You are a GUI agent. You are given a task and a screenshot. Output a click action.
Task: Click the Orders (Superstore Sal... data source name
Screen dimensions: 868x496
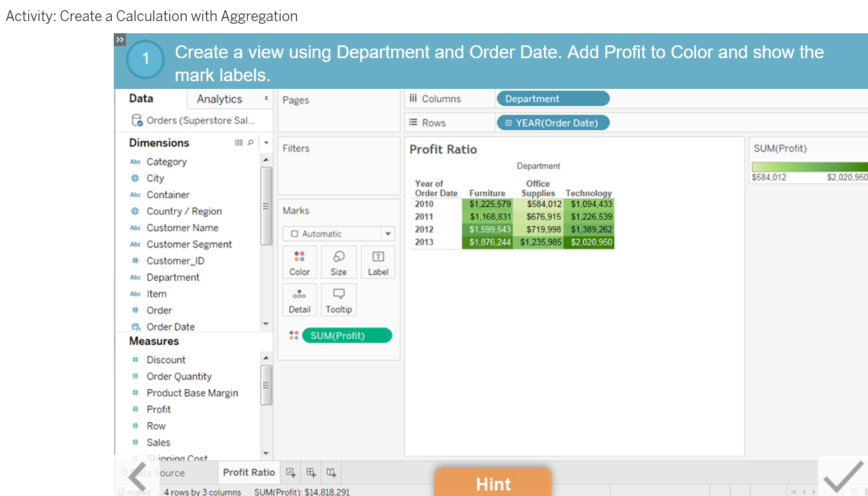click(201, 120)
